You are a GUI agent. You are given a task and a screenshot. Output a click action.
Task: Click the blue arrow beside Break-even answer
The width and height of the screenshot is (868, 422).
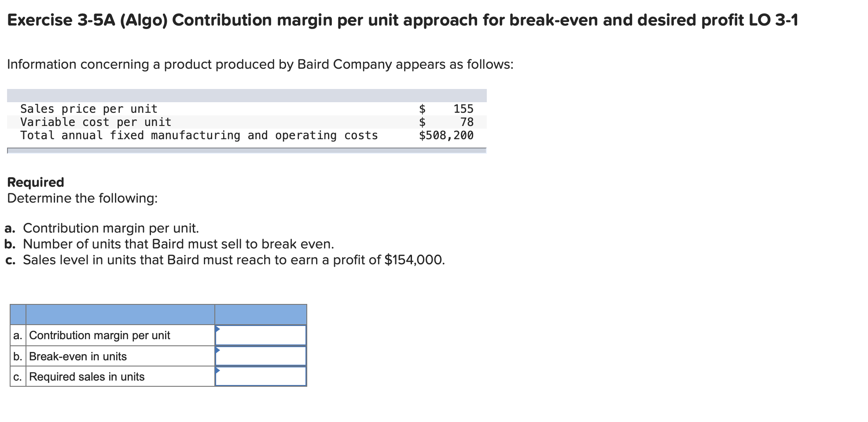217,351
